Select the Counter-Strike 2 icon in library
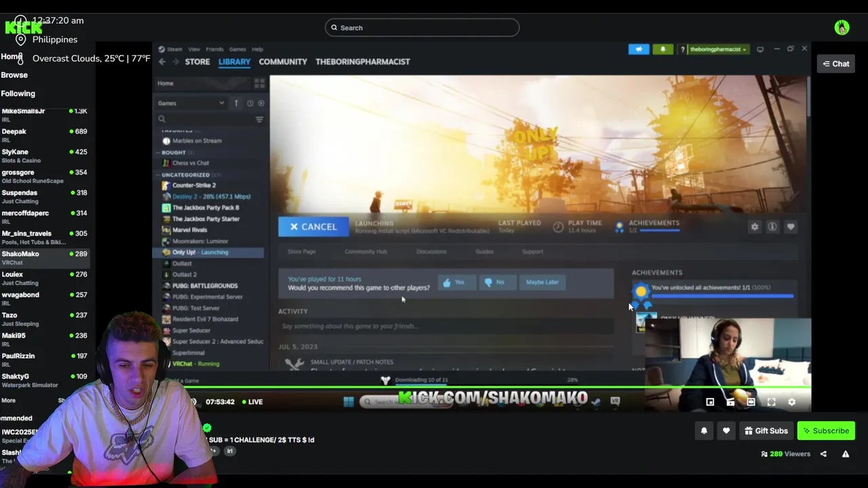The image size is (868, 488). click(166, 185)
